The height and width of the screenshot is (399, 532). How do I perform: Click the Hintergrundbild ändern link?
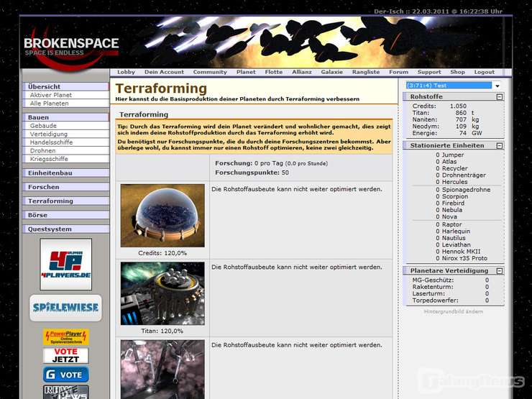pyautogui.click(x=454, y=311)
